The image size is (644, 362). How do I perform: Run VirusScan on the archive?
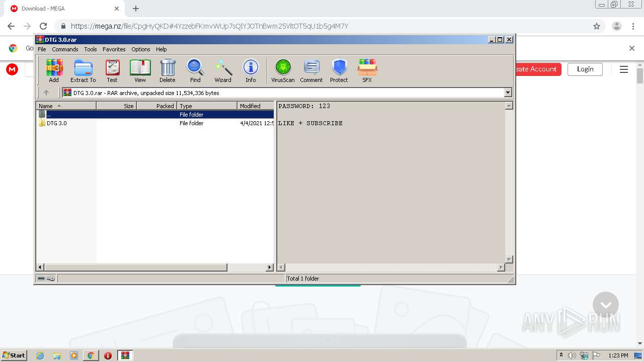(x=283, y=71)
